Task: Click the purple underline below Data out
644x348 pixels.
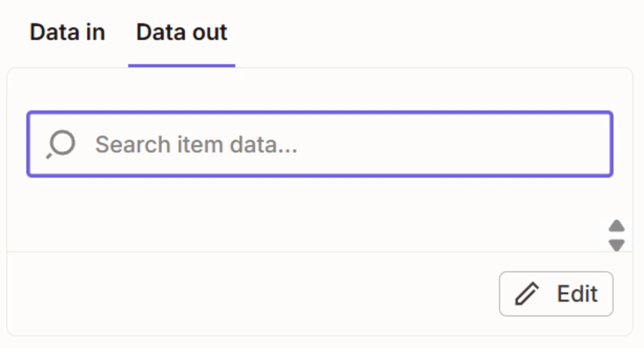Action: pyautogui.click(x=182, y=66)
